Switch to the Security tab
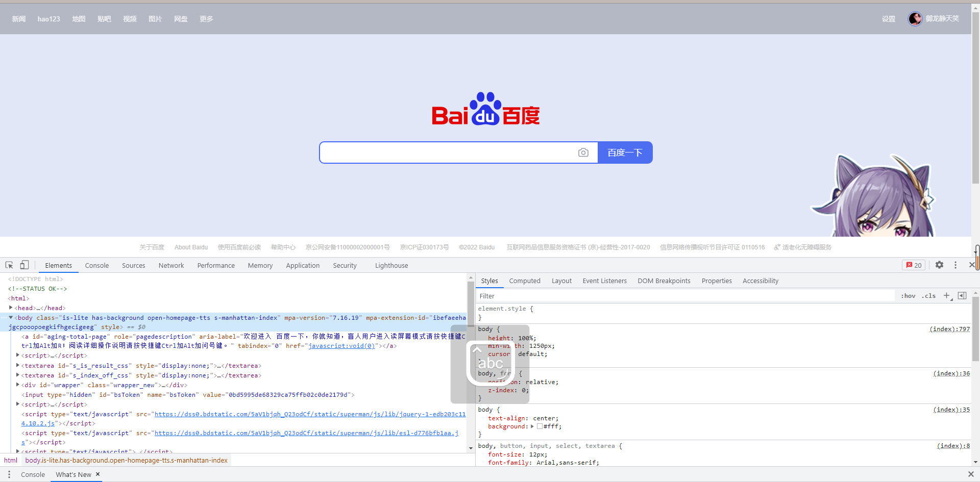The image size is (980, 482). [x=345, y=265]
